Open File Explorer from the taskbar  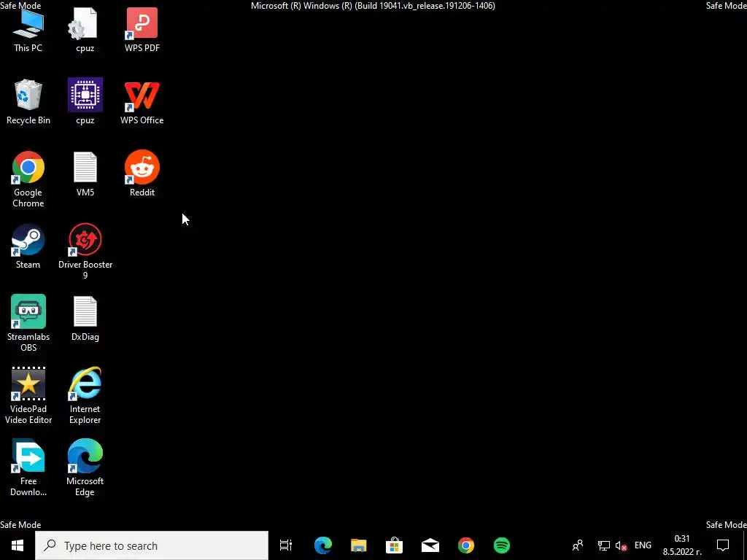[x=358, y=545]
